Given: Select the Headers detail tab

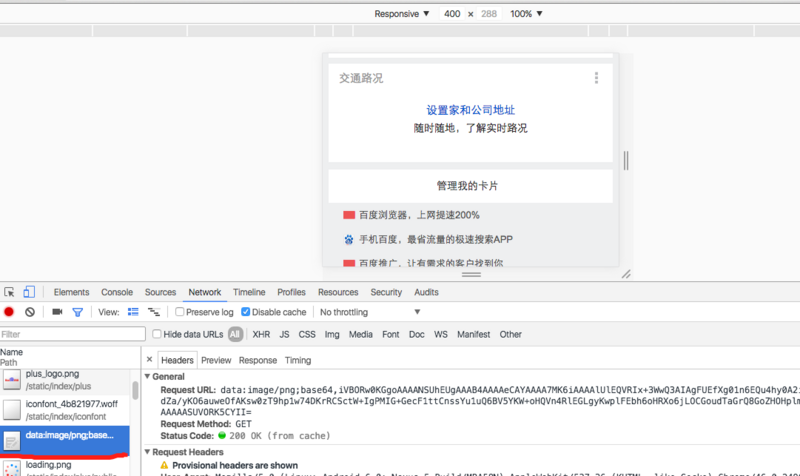Looking at the screenshot, I should pos(177,360).
